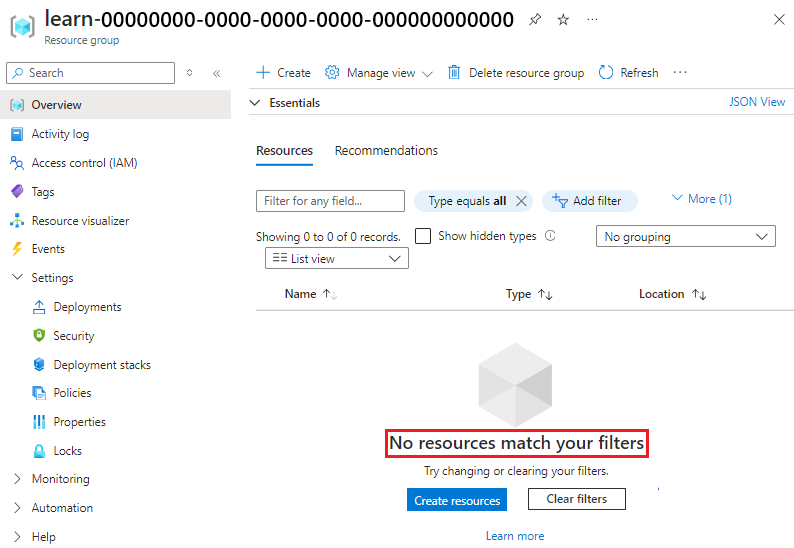Enable Show hidden types checkbox
This screenshot has height=548, width=794.
[423, 236]
